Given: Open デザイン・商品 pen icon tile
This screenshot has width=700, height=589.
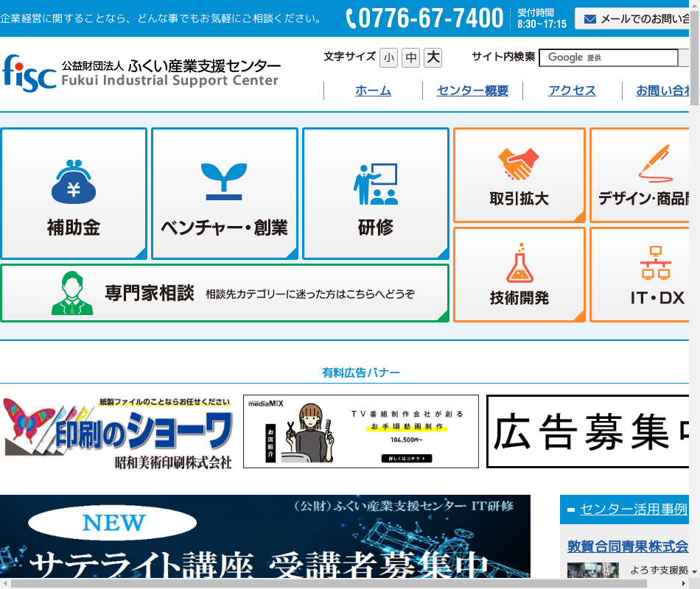Looking at the screenshot, I should [x=654, y=163].
